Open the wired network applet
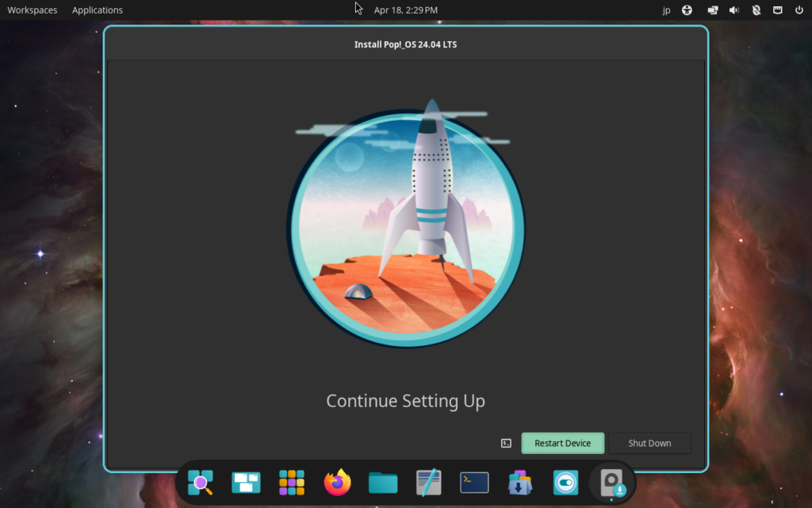This screenshot has width=812, height=508. [x=778, y=10]
